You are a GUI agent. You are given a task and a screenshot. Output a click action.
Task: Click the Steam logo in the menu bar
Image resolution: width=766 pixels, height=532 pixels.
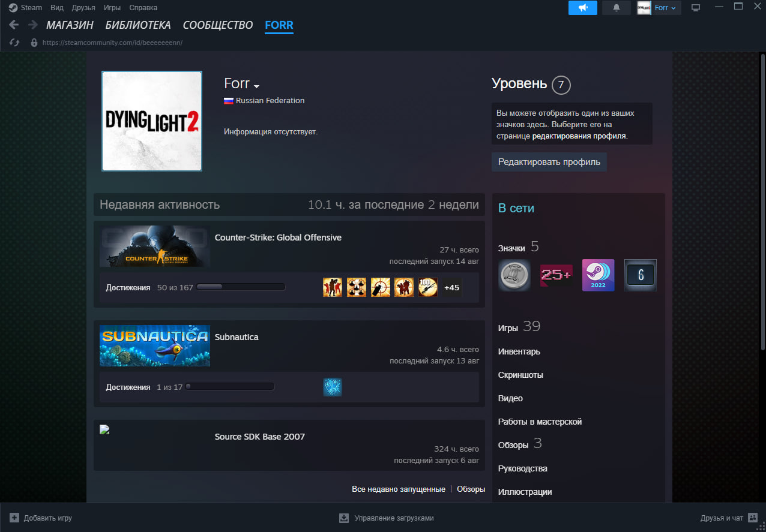tap(13, 8)
